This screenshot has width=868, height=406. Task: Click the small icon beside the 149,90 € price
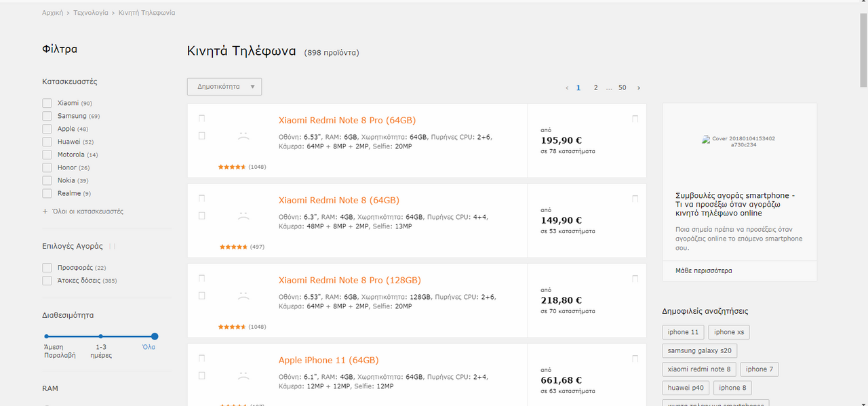635,199
